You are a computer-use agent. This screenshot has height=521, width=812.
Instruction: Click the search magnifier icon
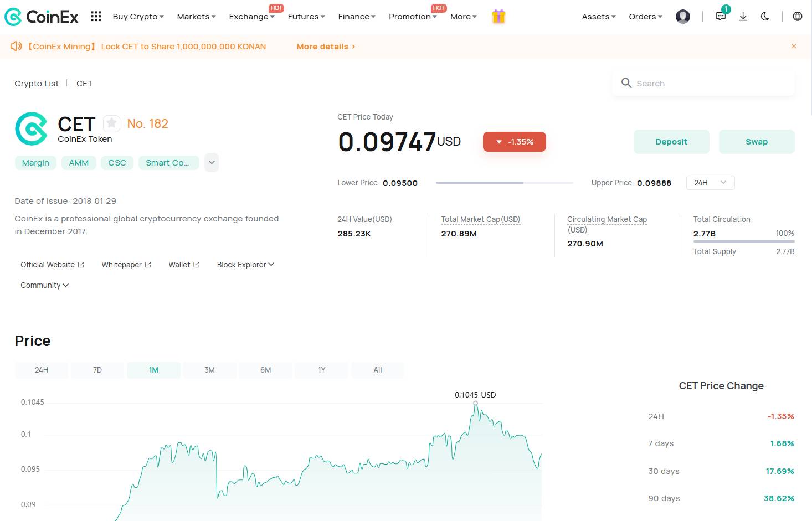pos(626,83)
